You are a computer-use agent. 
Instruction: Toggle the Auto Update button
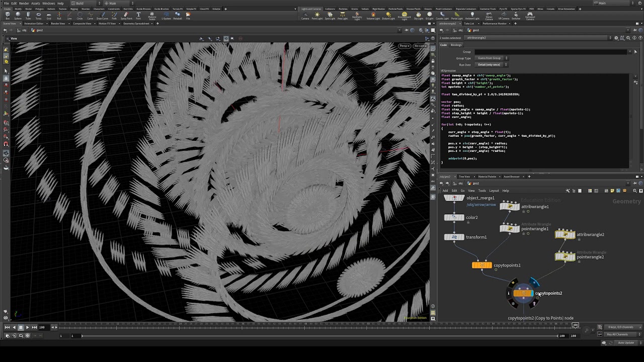(626, 343)
